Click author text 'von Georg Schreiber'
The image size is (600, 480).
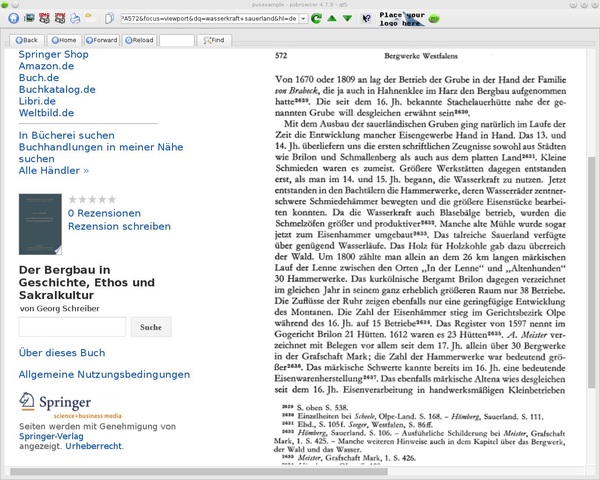pyautogui.click(x=59, y=309)
